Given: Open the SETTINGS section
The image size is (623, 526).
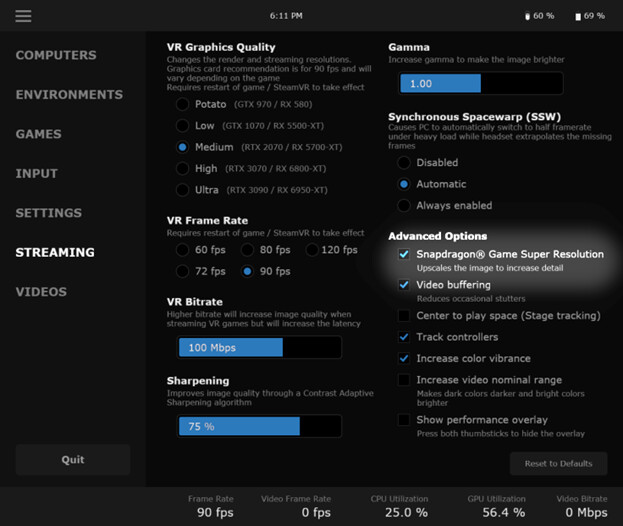Looking at the screenshot, I should tap(48, 213).
